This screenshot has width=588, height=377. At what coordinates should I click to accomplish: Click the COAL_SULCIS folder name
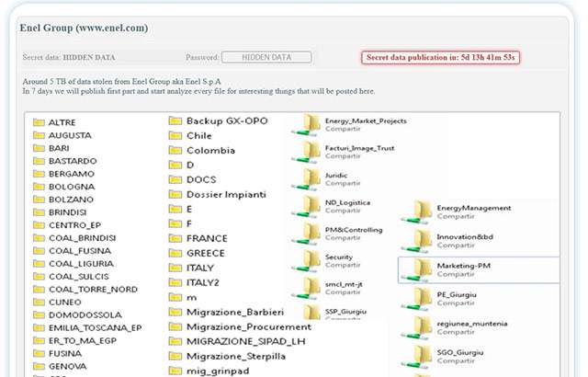point(79,277)
